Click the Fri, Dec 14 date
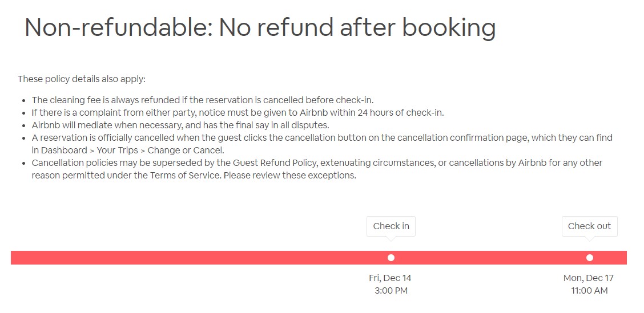This screenshot has height=313, width=644. tap(390, 278)
